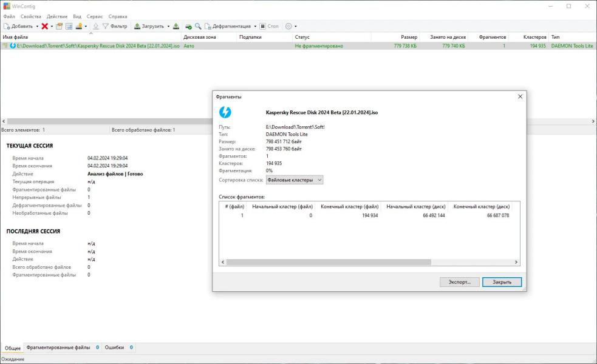The height and width of the screenshot is (364, 597).
Task: Click the 798 451 712 байт size value
Action: pos(284,141)
